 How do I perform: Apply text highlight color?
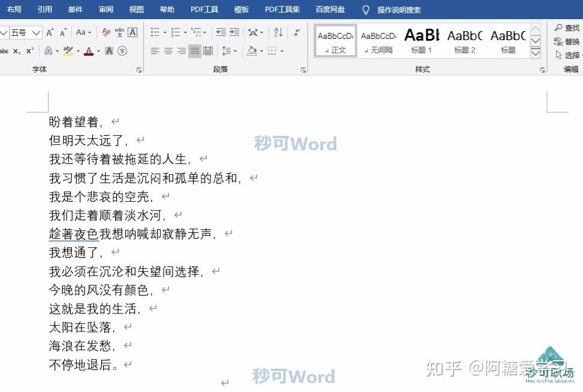coord(68,51)
